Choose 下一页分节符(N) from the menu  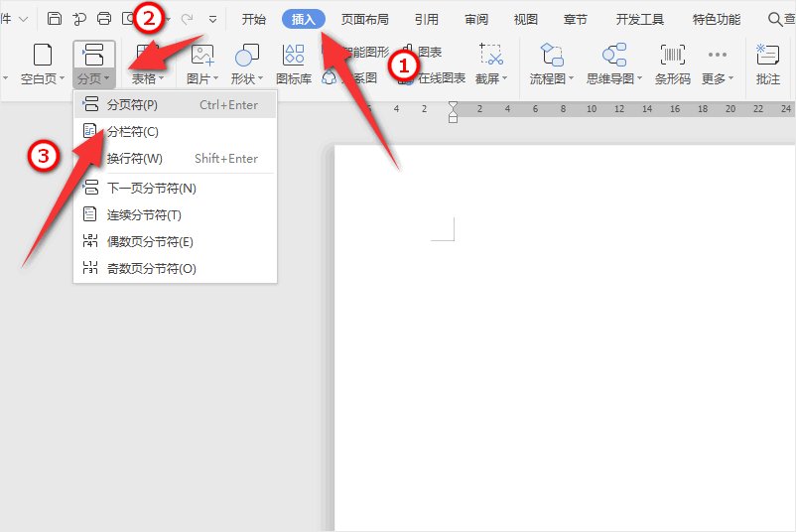point(175,189)
